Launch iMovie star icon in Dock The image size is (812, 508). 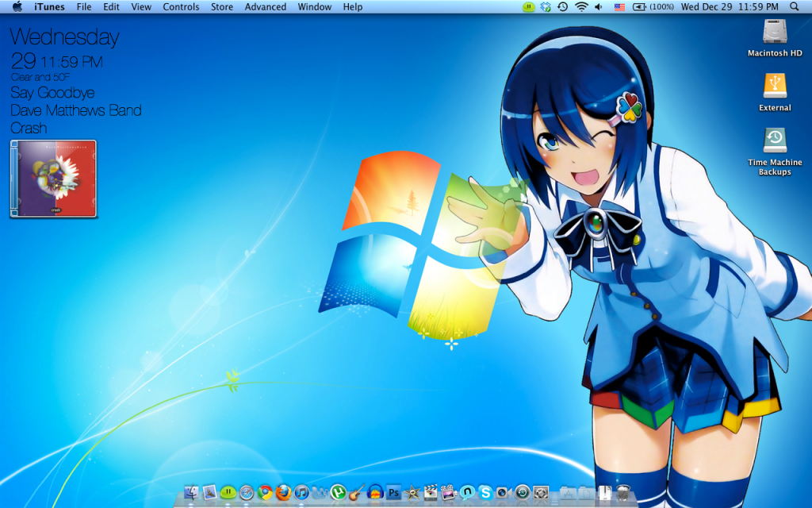point(412,492)
